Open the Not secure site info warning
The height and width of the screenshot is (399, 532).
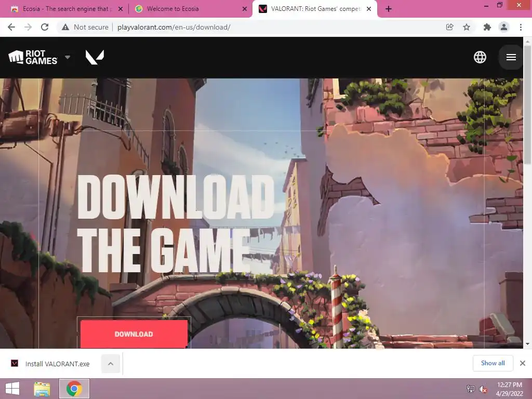tap(85, 27)
